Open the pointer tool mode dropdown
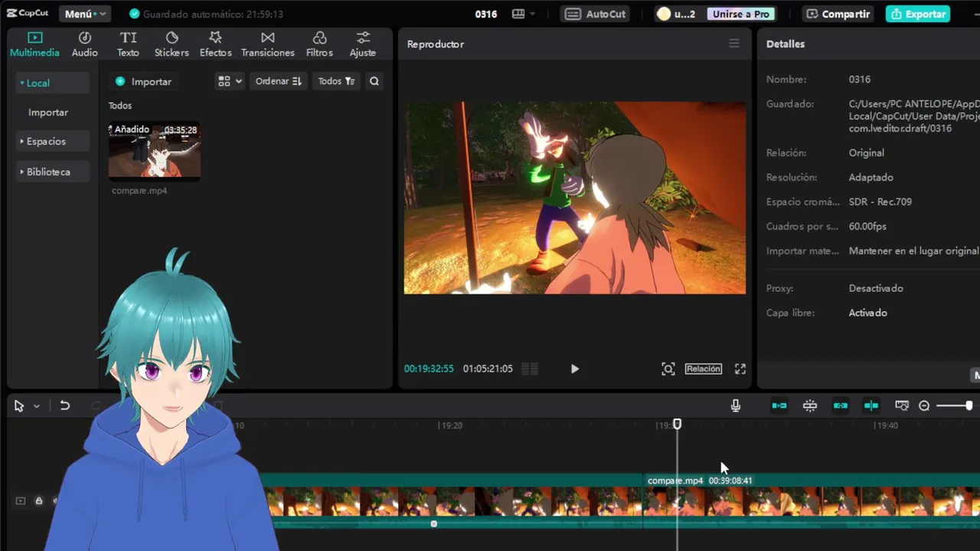Screen dimensions: 980x551 pyautogui.click(x=36, y=406)
